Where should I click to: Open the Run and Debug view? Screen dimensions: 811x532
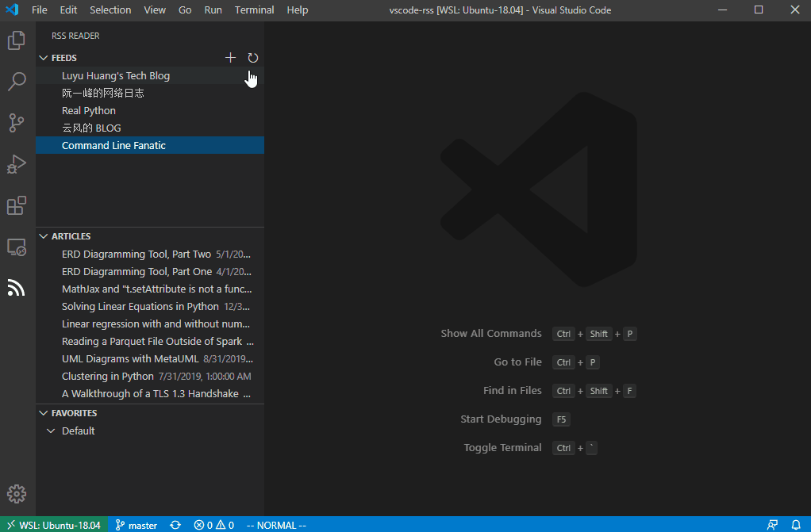[17, 164]
